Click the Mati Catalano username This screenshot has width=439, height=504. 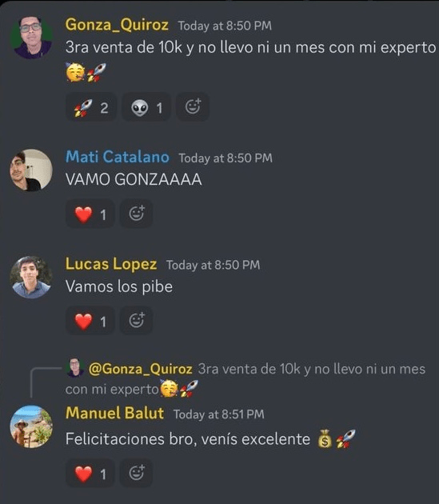(118, 157)
